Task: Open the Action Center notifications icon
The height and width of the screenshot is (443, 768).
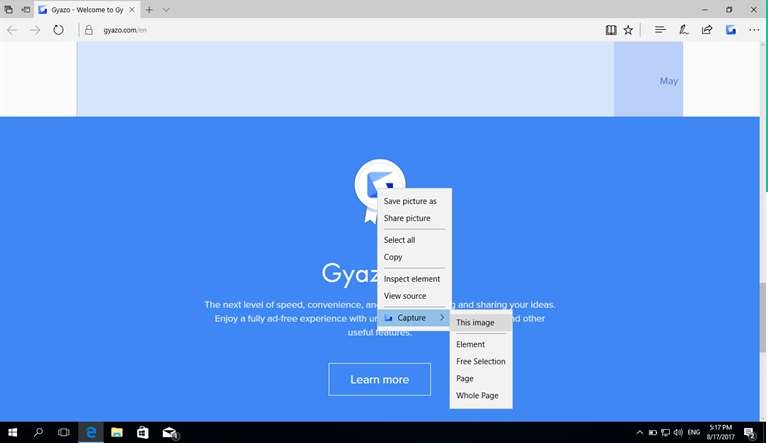Action: click(749, 433)
